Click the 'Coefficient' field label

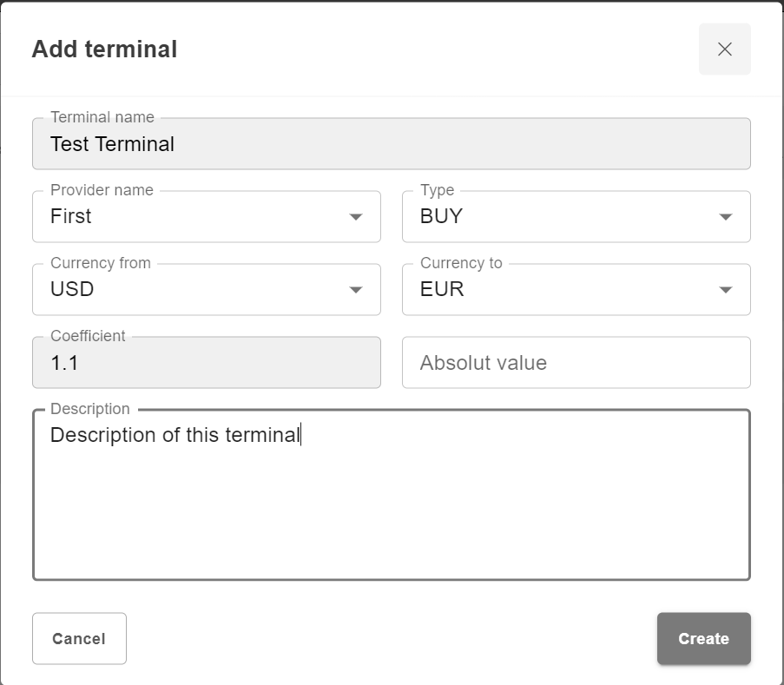point(88,336)
